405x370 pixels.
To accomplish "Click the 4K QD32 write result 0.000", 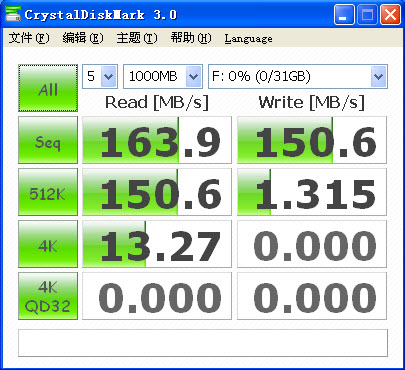I will [312, 296].
